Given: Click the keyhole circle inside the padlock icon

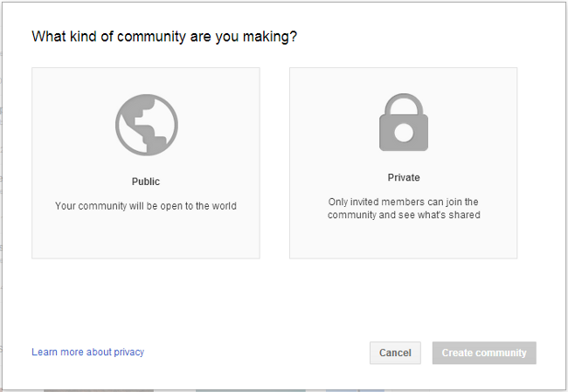Looking at the screenshot, I should click(x=404, y=133).
